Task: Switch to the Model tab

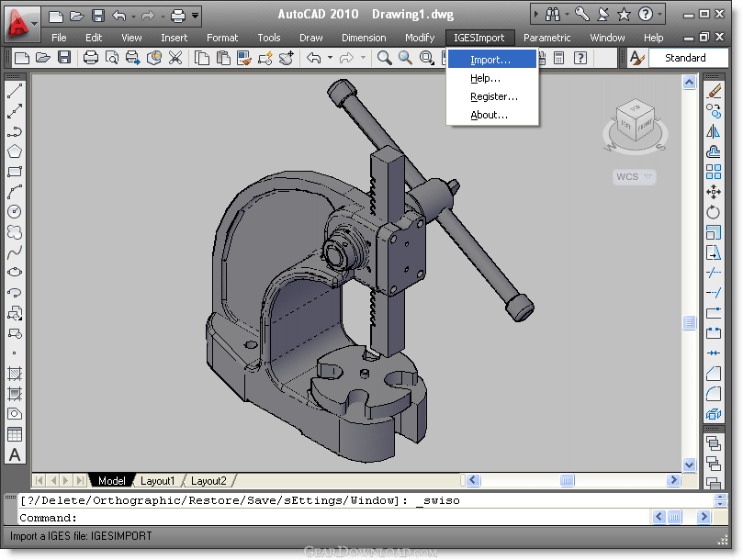Action: pyautogui.click(x=112, y=481)
